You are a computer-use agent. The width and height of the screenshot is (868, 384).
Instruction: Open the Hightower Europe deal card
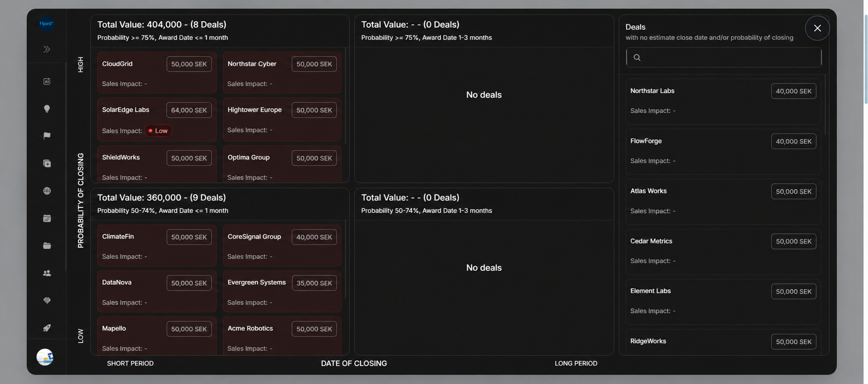[282, 119]
